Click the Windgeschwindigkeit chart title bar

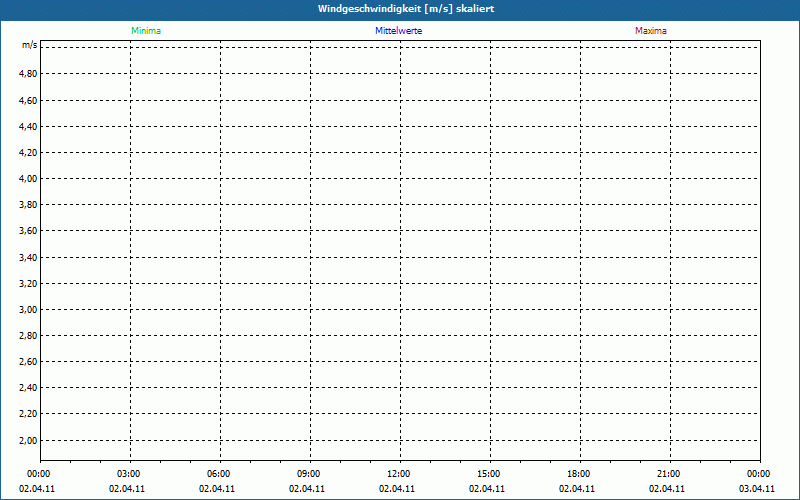400,9
